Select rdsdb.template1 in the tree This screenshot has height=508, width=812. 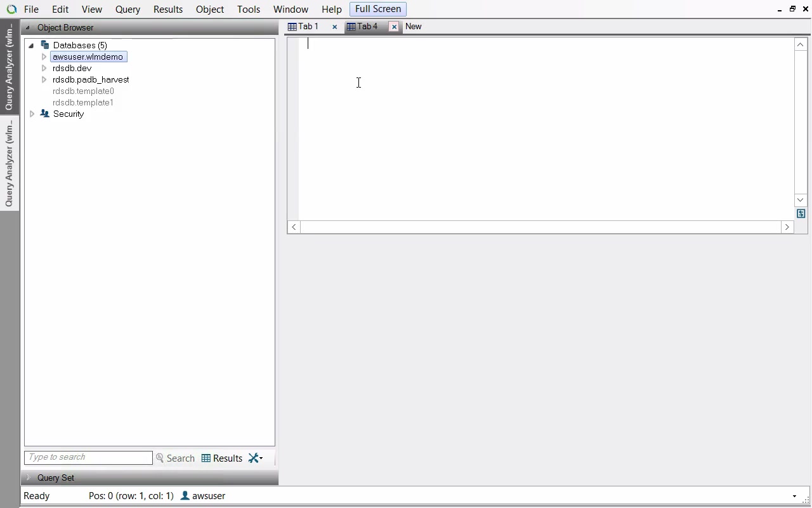pos(83,102)
